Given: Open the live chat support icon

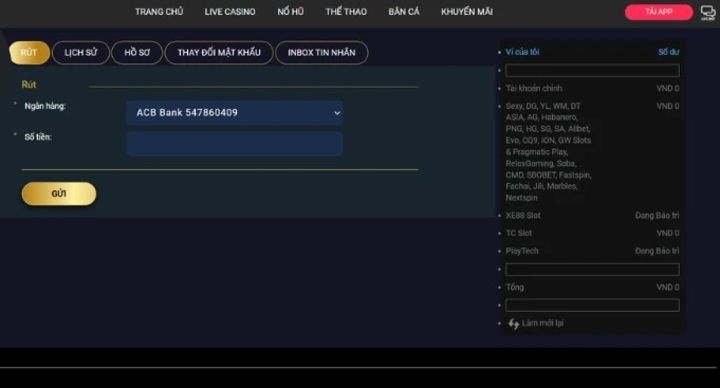Looking at the screenshot, I should (x=708, y=12).
